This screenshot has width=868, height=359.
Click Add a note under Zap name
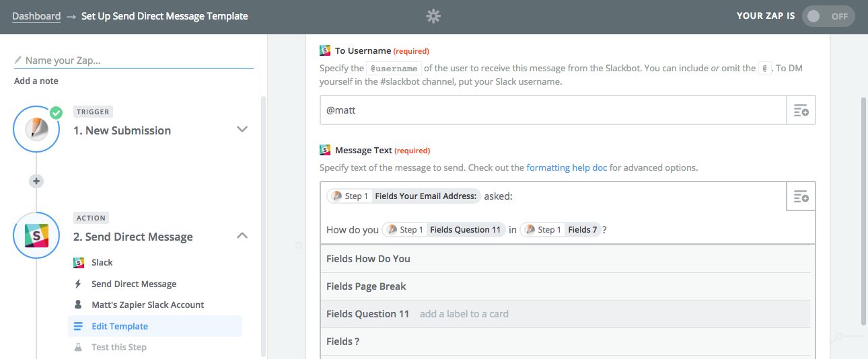(x=36, y=81)
